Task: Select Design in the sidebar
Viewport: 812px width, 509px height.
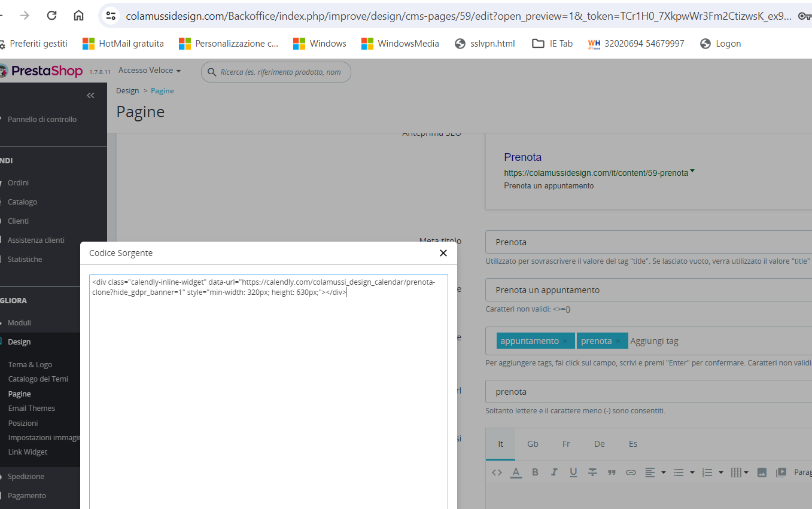Action: coord(19,342)
